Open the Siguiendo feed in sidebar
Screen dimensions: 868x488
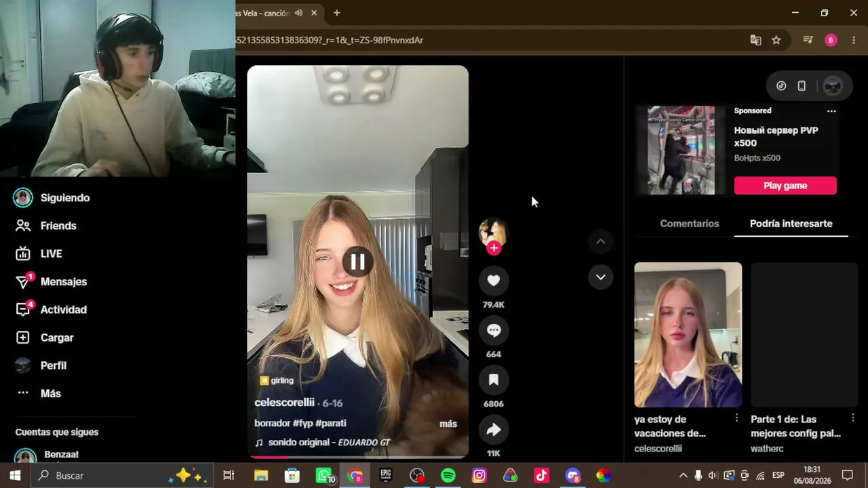pos(53,198)
